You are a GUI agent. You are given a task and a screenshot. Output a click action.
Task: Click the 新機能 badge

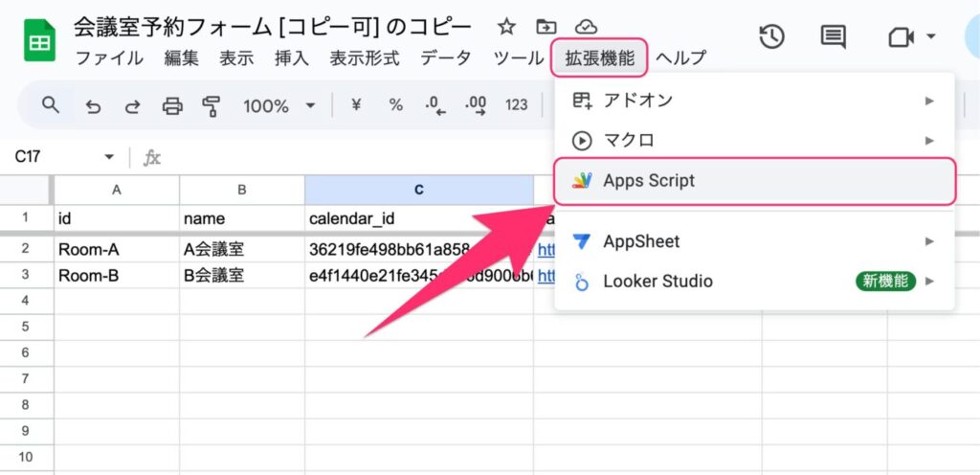click(885, 282)
